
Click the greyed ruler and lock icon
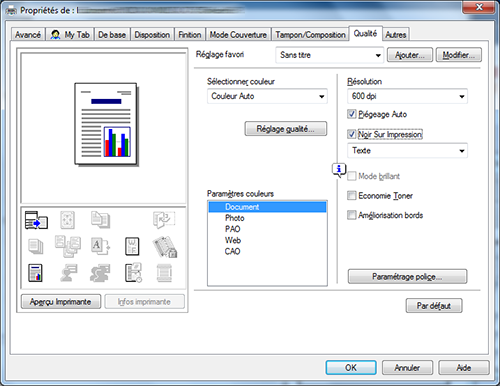click(165, 247)
